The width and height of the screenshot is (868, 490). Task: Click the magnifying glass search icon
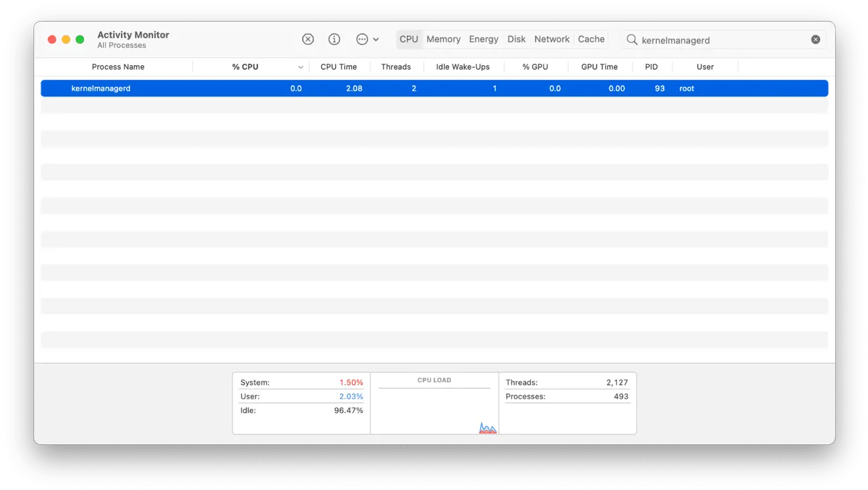pyautogui.click(x=632, y=39)
